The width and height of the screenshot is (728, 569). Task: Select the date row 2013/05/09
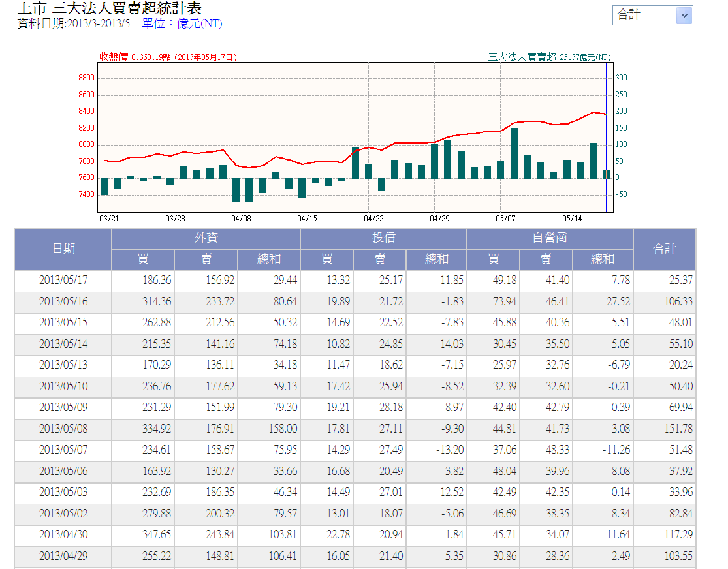click(63, 407)
